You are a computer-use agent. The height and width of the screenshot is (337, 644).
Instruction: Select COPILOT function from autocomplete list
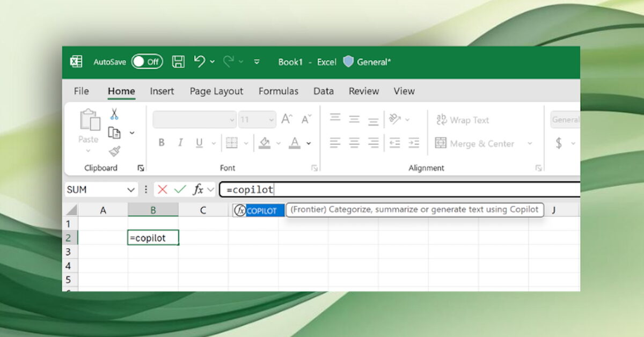coord(261,210)
